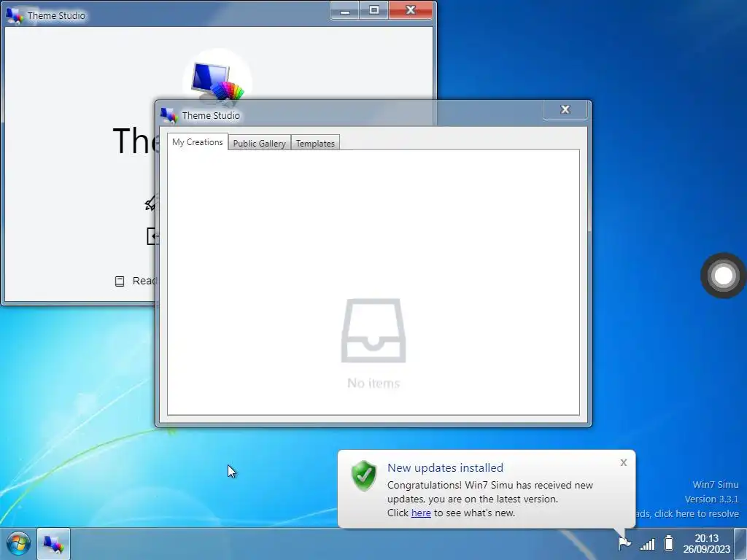This screenshot has width=747, height=560.
Task: Click the Theme Studio title icon in front dialog
Action: [169, 114]
